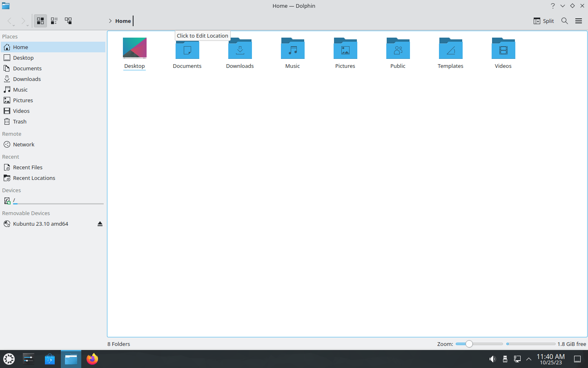Open the hamburger menu
Screen dimensions: 588x368
click(579, 21)
